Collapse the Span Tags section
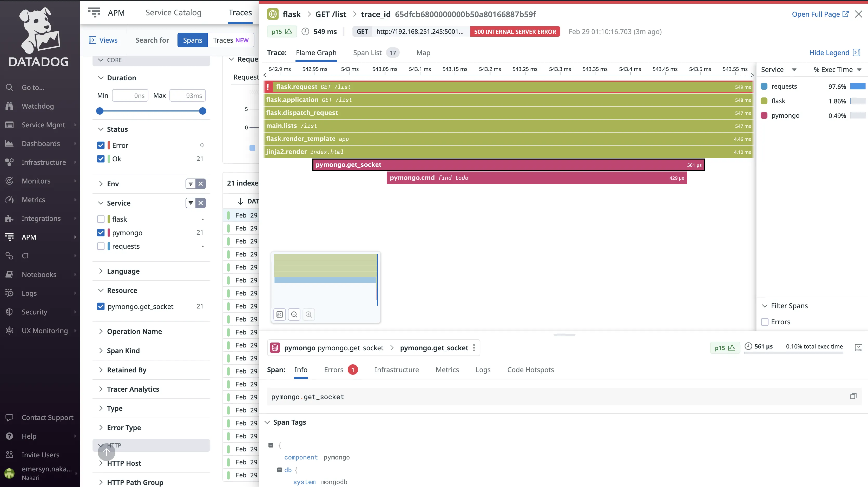 (x=290, y=422)
